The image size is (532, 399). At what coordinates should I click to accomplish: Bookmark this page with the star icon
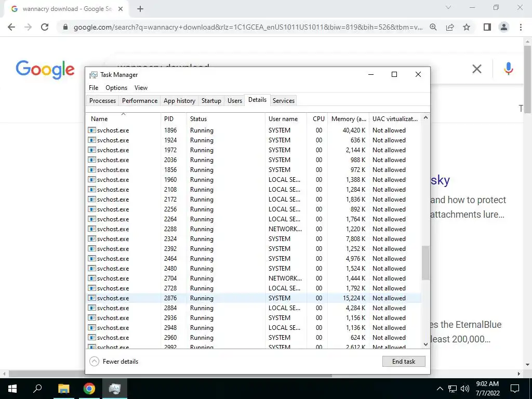click(x=467, y=27)
